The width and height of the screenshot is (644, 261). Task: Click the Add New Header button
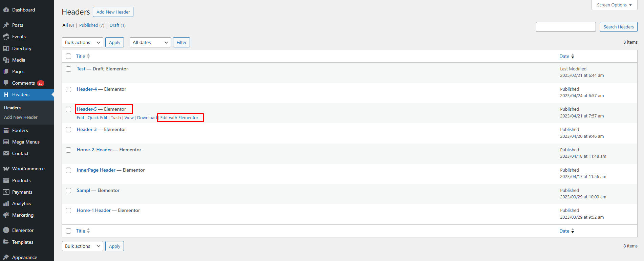pyautogui.click(x=113, y=12)
